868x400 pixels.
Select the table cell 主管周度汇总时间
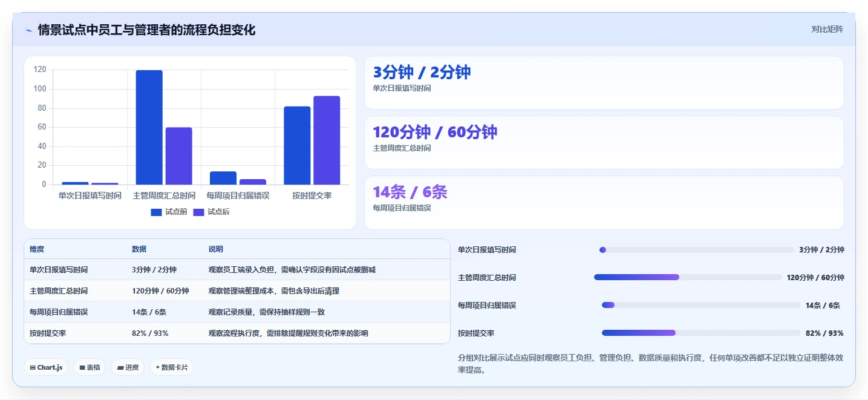click(x=59, y=291)
